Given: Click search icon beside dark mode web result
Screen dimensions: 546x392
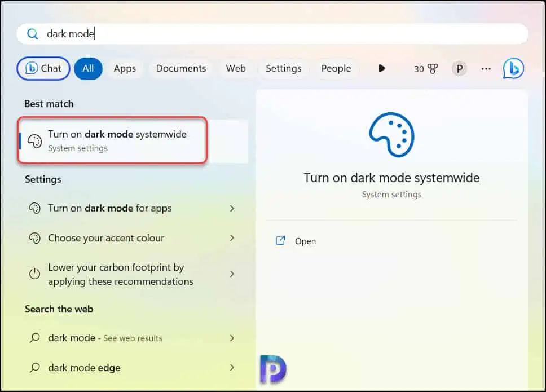Looking at the screenshot, I should [x=35, y=338].
